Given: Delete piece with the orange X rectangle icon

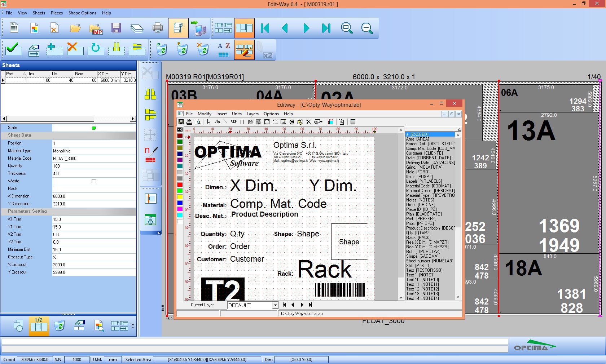Looking at the screenshot, I should (75, 49).
